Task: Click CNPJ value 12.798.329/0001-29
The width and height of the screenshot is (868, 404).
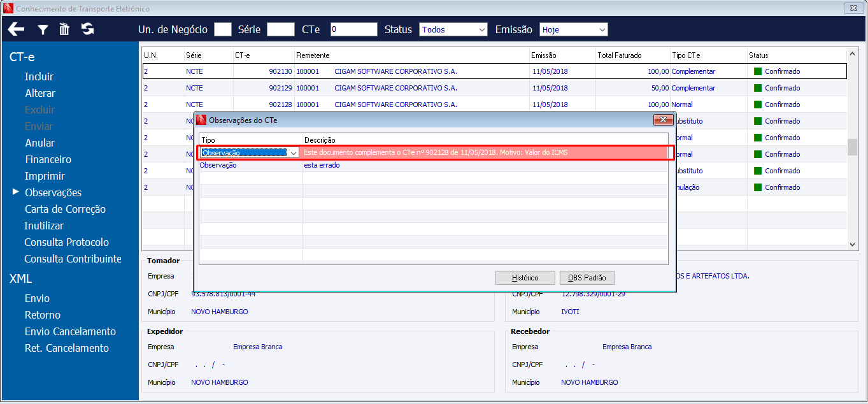Action: 593,294
